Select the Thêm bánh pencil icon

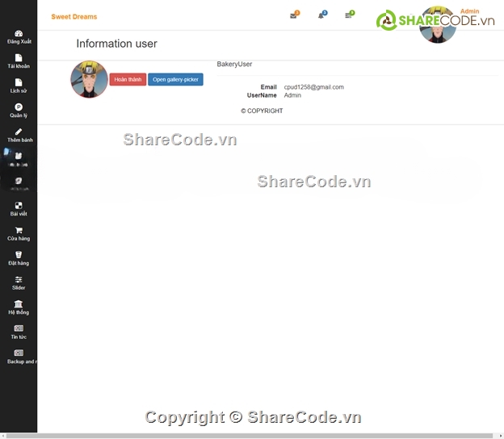19,132
